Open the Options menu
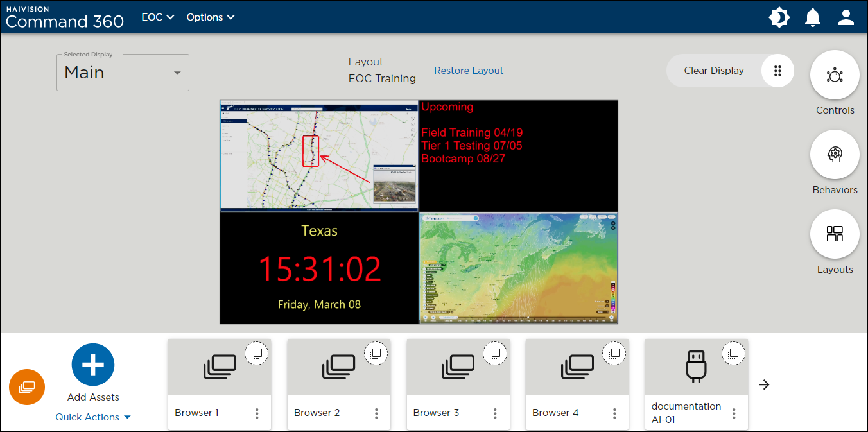 (x=211, y=17)
